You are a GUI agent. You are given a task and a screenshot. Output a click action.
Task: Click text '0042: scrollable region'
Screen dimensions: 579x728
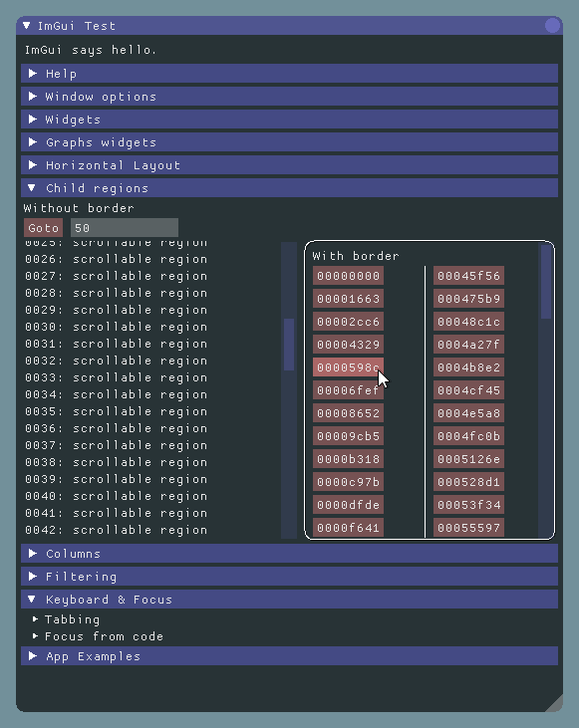click(x=116, y=530)
